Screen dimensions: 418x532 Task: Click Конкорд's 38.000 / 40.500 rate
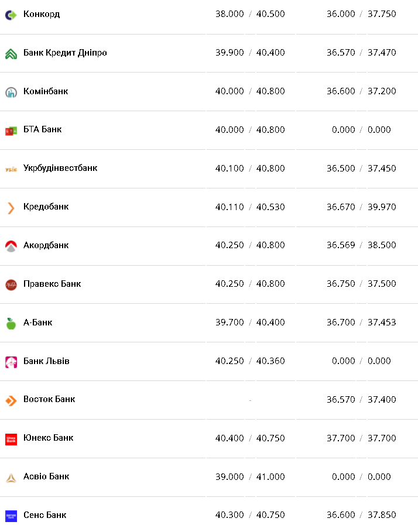[x=250, y=14]
